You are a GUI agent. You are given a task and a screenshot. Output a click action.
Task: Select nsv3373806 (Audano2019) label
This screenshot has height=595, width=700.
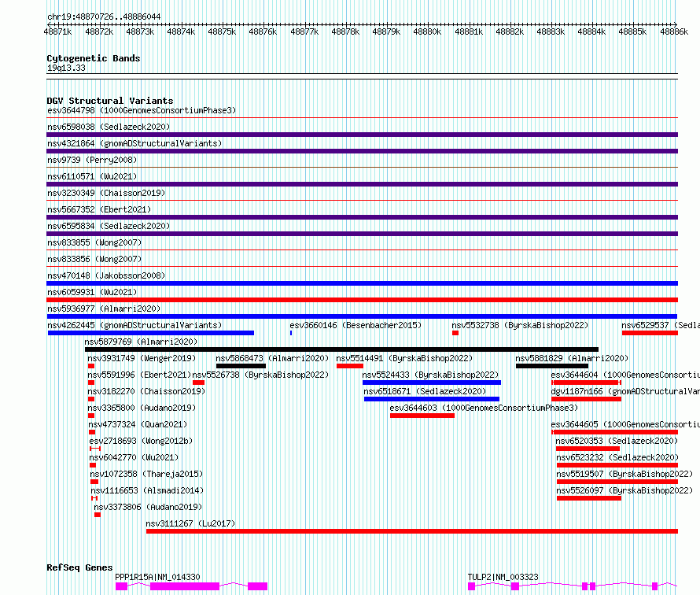click(x=148, y=507)
